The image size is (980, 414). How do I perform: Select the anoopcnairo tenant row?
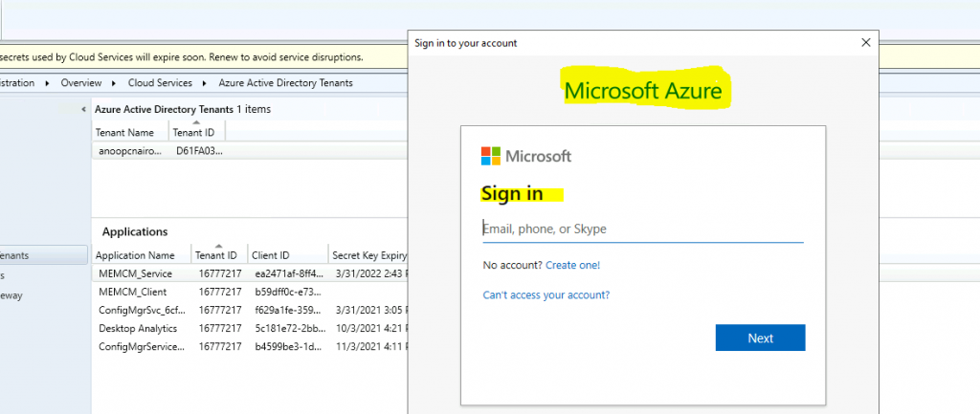pos(250,150)
